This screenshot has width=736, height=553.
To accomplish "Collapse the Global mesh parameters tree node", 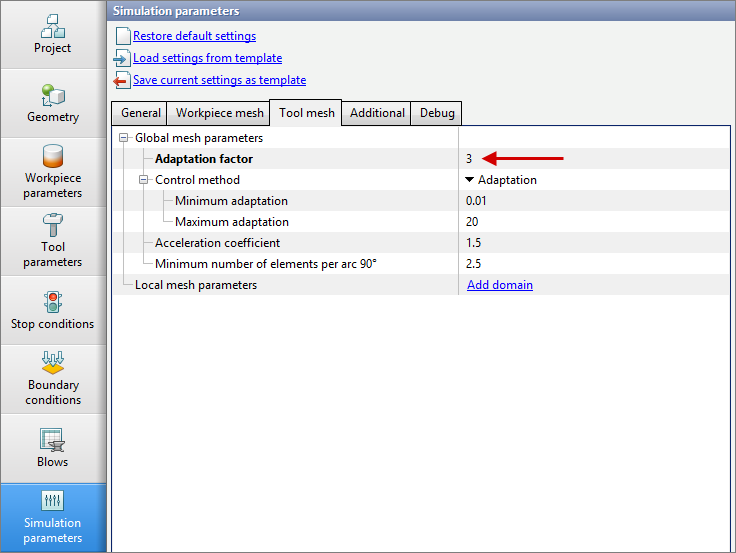I will click(124, 138).
